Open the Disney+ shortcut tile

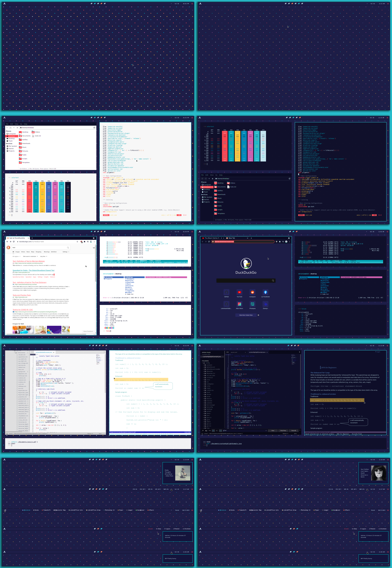[x=265, y=304]
